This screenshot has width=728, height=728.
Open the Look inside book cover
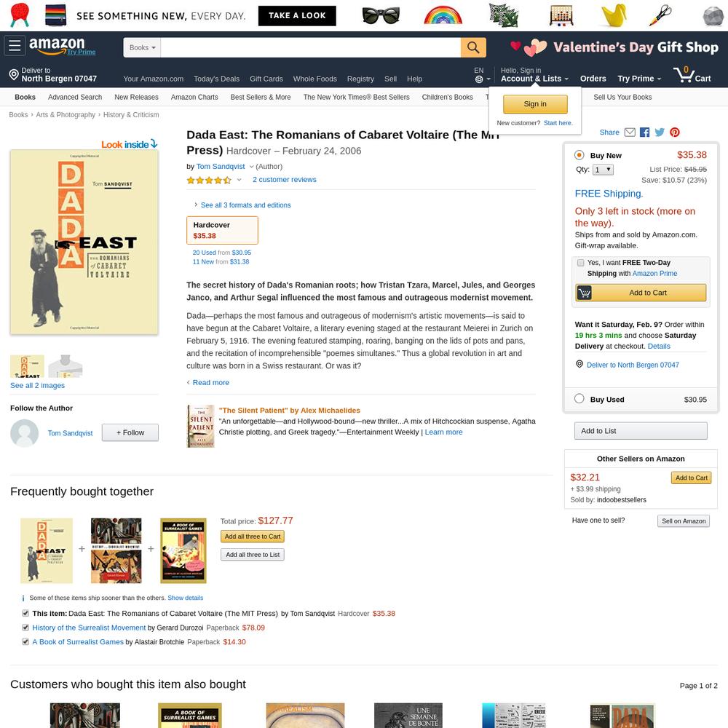[84, 242]
